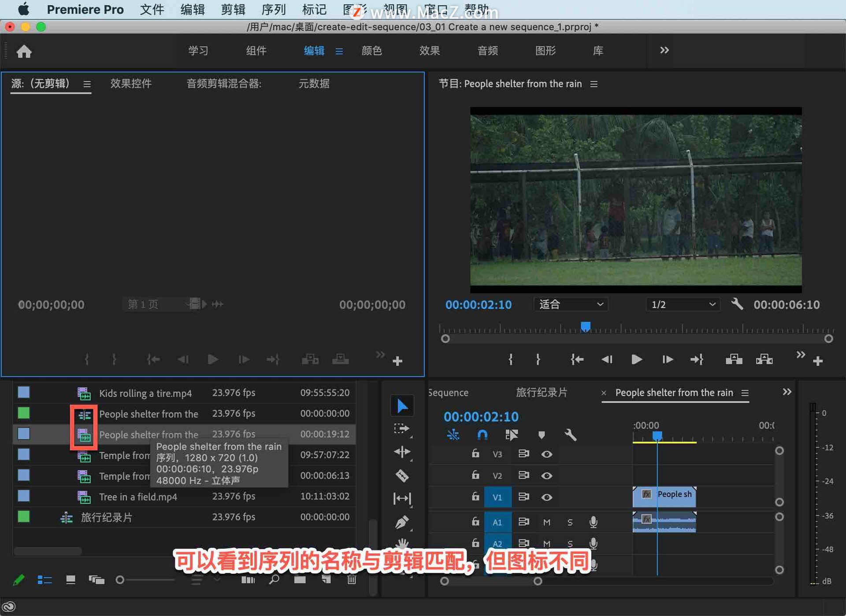The image size is (846, 616).
Task: Click the Home icon
Action: 24,52
